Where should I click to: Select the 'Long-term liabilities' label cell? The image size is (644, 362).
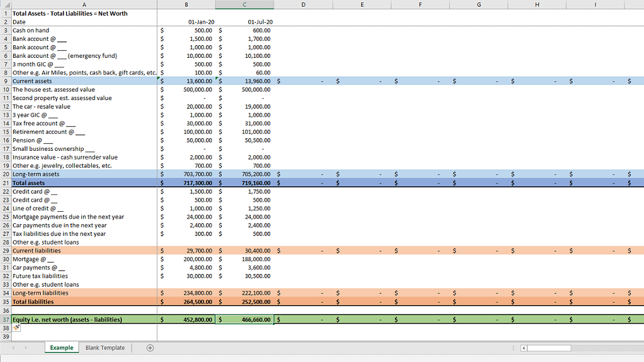[x=84, y=293]
